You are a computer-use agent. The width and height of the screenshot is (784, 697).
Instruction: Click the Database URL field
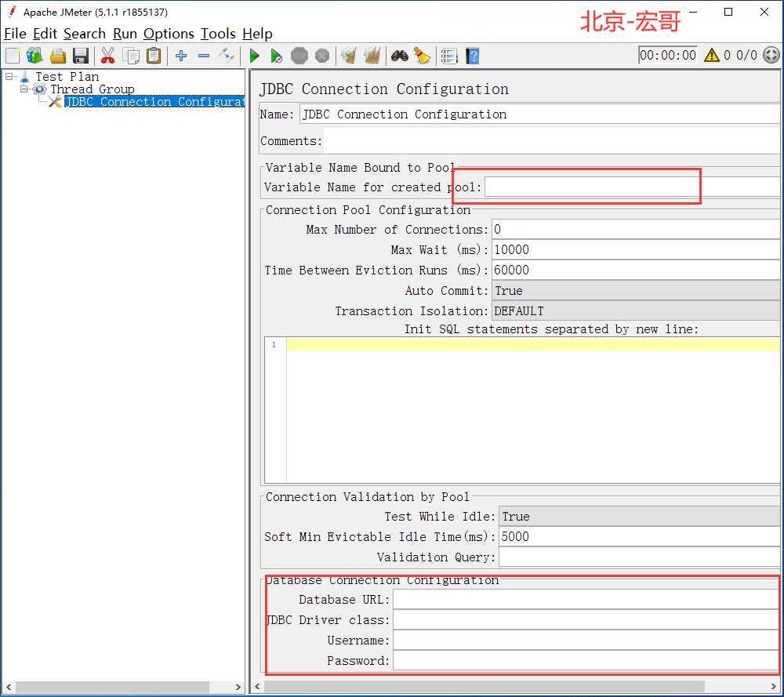pos(586,600)
